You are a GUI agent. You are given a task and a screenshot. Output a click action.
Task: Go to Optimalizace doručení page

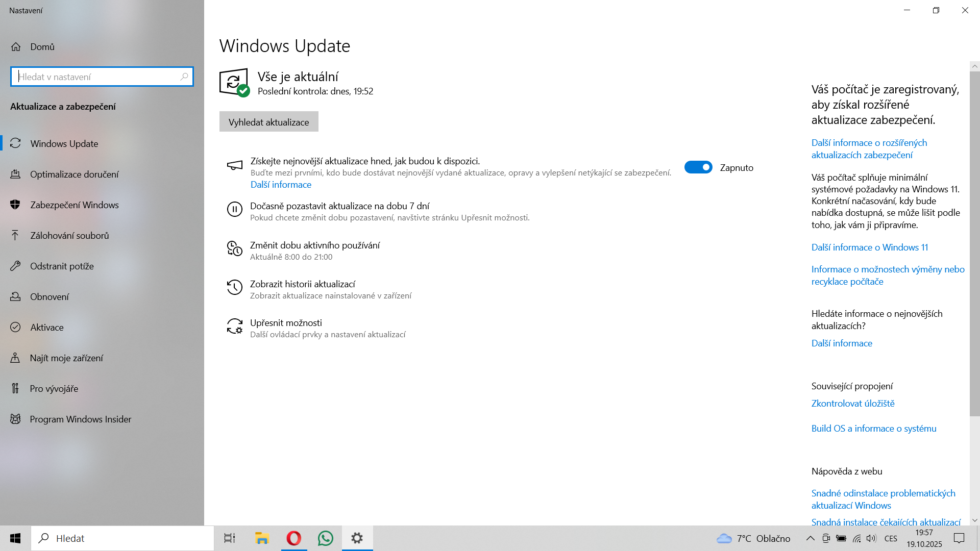click(x=75, y=174)
